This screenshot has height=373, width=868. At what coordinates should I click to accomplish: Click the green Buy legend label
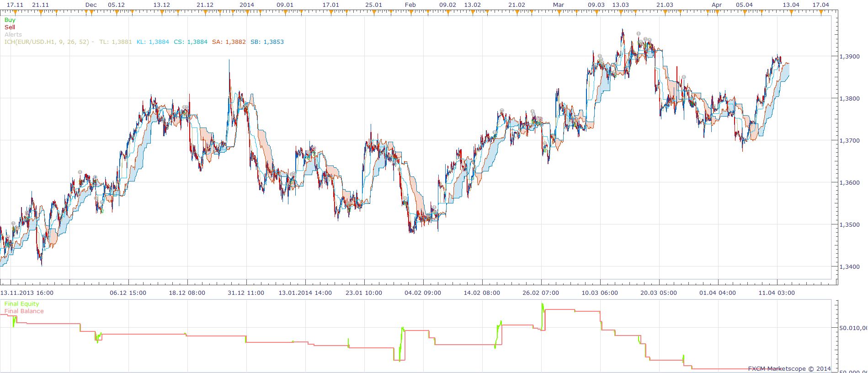[10, 20]
